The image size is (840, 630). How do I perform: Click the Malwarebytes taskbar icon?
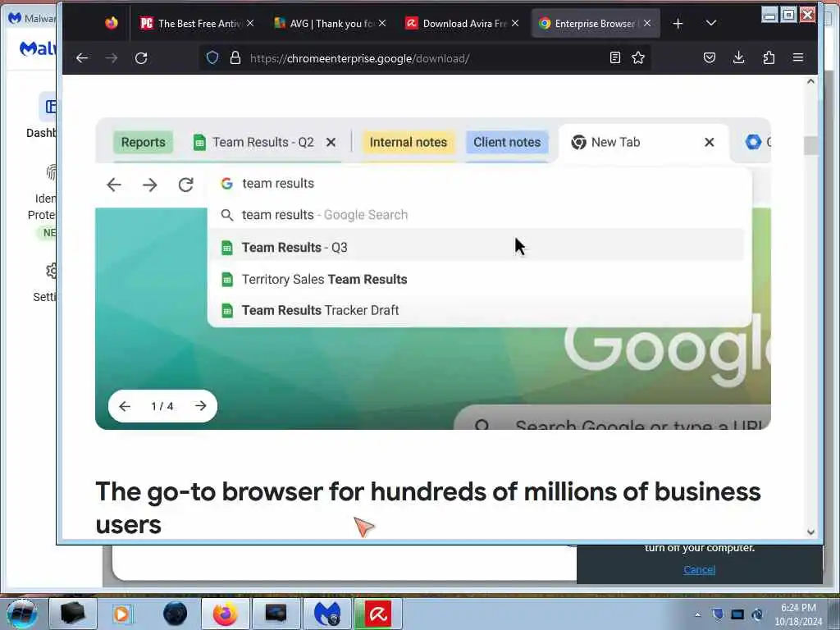point(327,614)
